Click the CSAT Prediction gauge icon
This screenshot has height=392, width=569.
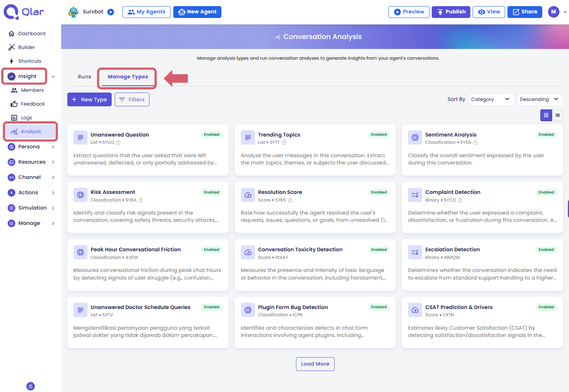(x=415, y=310)
